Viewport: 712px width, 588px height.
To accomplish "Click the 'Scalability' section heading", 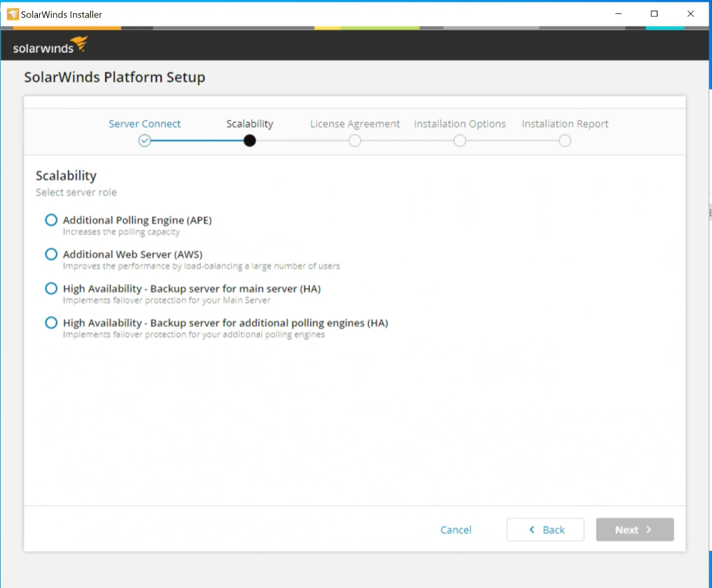I will coord(66,176).
